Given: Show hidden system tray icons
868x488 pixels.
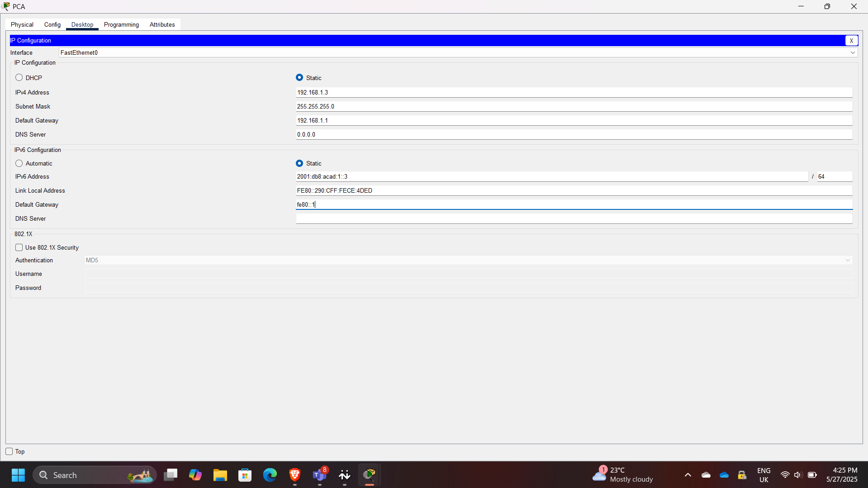Looking at the screenshot, I should coord(688,475).
